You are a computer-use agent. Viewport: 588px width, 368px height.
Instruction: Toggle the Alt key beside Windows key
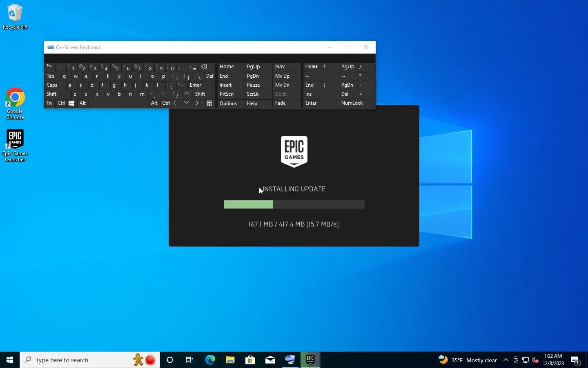click(x=82, y=103)
